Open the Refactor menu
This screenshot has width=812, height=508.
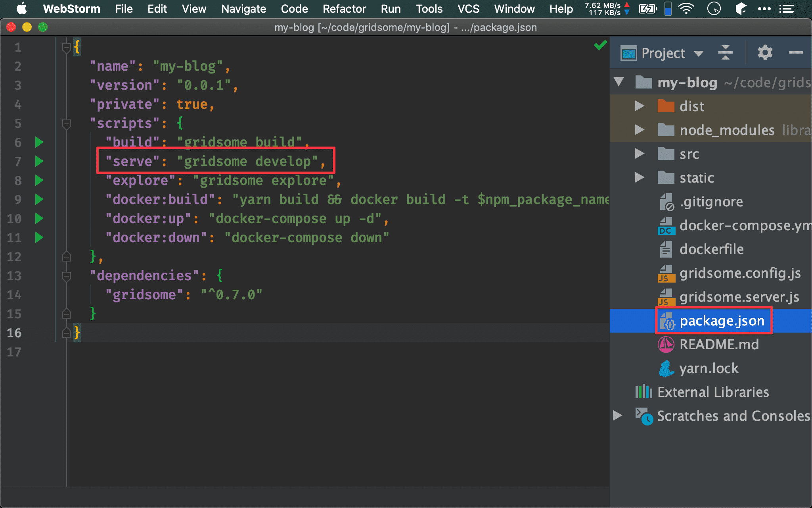(x=344, y=9)
